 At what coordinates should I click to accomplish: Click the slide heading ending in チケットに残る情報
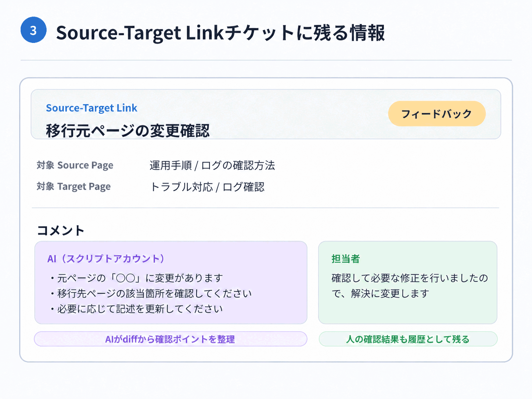pos(220,32)
